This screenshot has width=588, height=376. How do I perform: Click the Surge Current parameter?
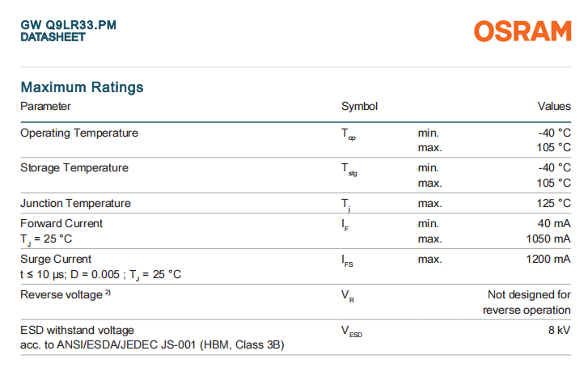click(56, 259)
